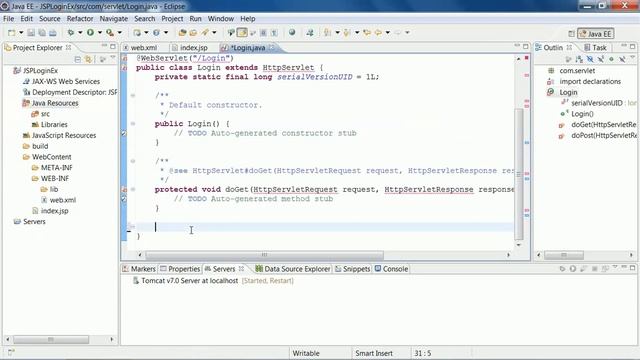Open the Console tab
This screenshot has height=360, width=640.
(x=391, y=269)
